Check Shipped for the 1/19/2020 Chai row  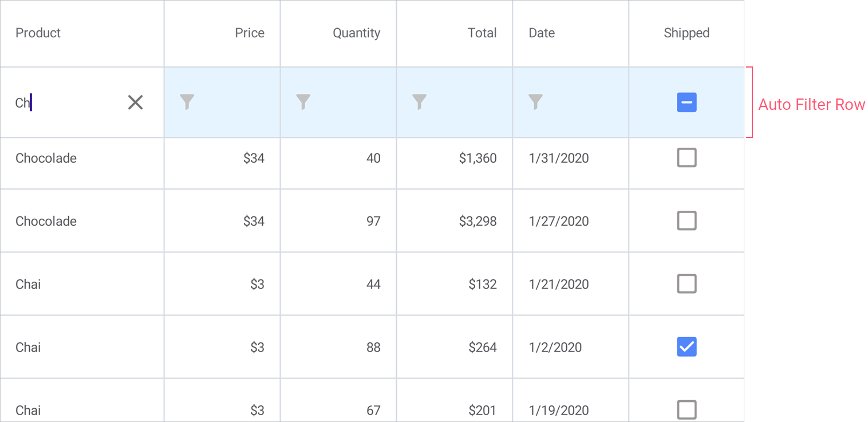pyautogui.click(x=686, y=409)
